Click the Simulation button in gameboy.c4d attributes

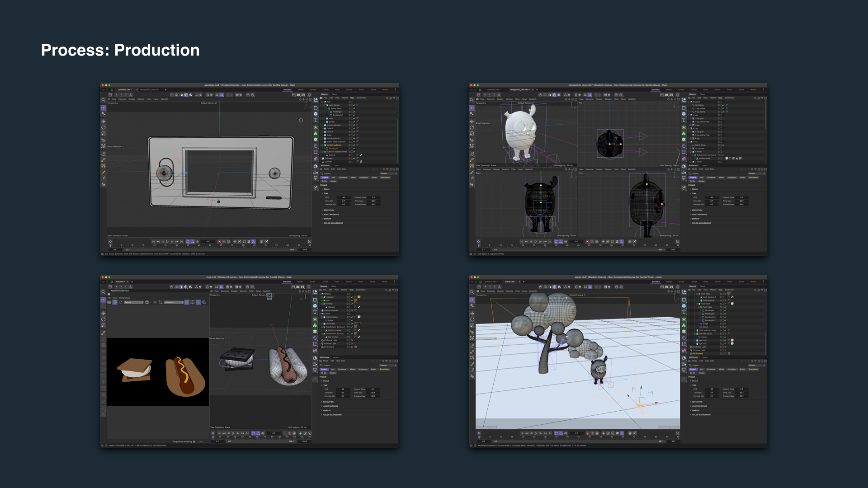tap(385, 178)
